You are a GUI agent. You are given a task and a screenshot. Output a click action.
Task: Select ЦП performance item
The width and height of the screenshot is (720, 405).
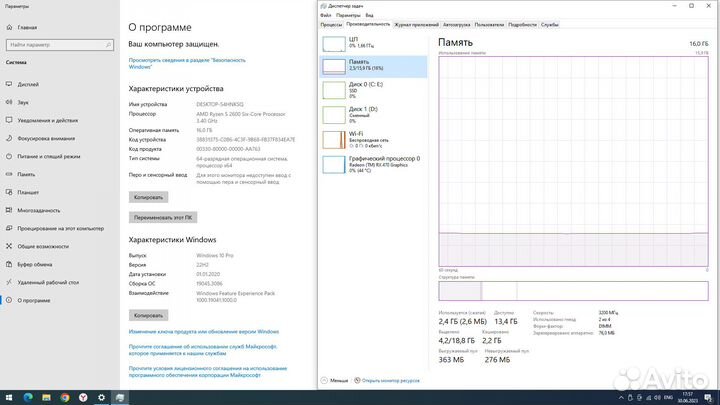coord(373,43)
